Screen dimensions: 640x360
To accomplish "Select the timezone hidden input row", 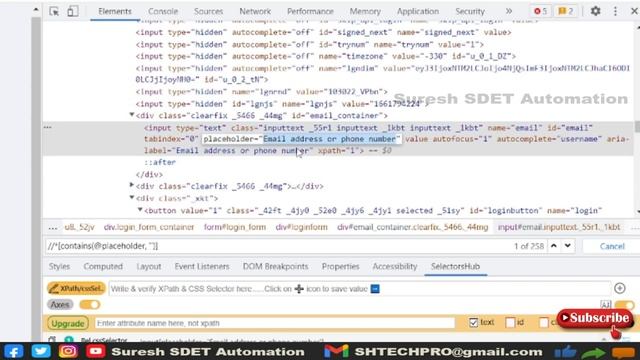I will pos(326,56).
